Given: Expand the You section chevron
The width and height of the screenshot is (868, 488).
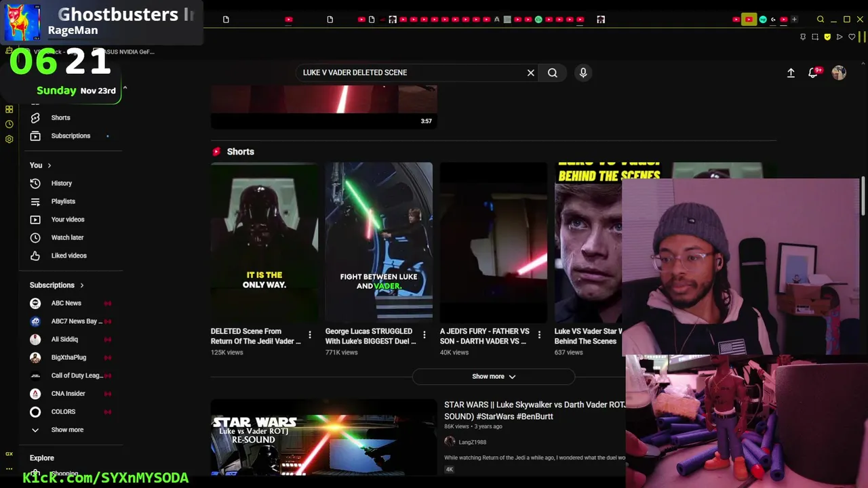Looking at the screenshot, I should coord(50,165).
